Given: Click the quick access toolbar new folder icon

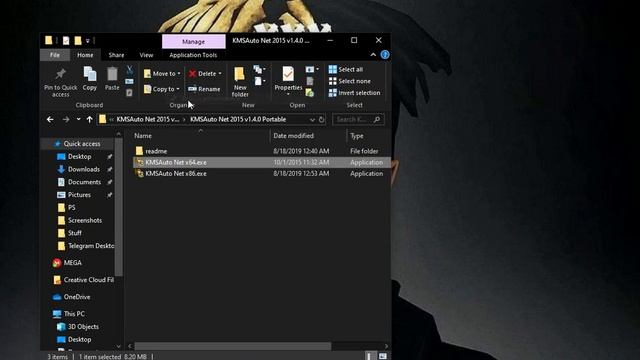Looking at the screenshot, I should point(78,40).
